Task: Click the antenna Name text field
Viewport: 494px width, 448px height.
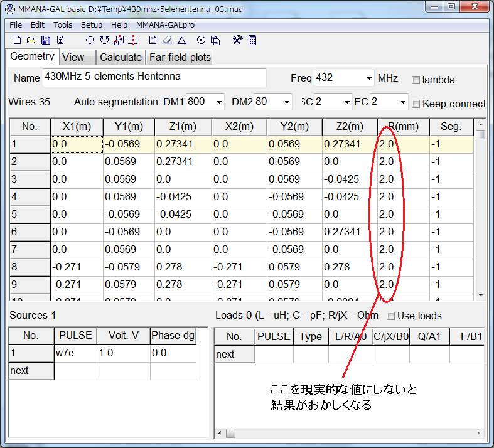Action: [154, 77]
